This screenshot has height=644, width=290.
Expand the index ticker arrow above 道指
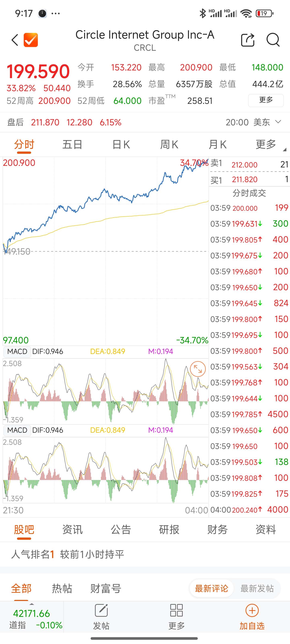[32, 604]
